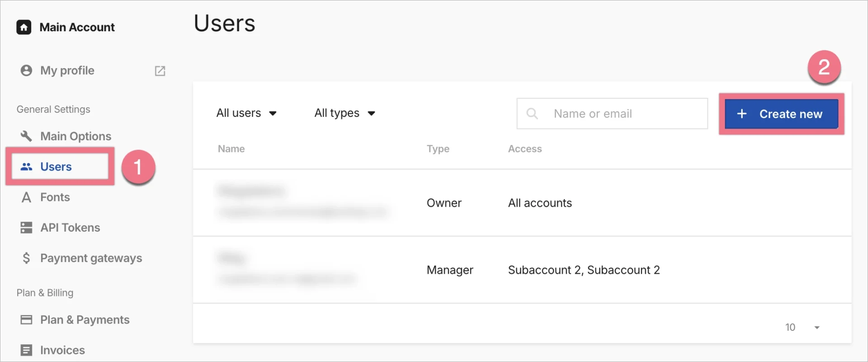The width and height of the screenshot is (868, 362).
Task: Click Subaccount 2, Subaccount 2 access cell
Action: (x=584, y=270)
